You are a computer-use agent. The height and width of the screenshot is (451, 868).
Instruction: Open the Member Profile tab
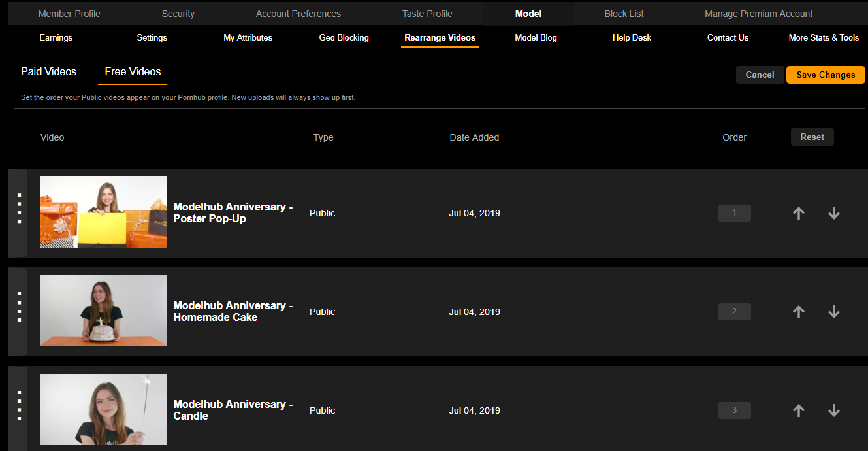pos(69,14)
